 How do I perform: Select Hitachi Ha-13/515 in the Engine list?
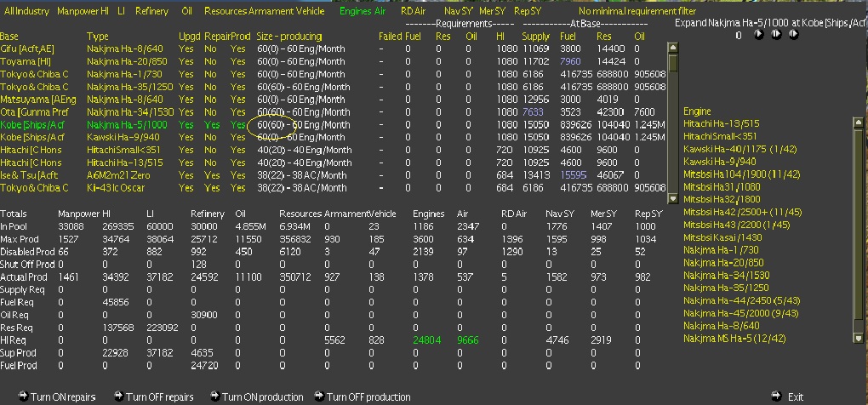pyautogui.click(x=721, y=124)
